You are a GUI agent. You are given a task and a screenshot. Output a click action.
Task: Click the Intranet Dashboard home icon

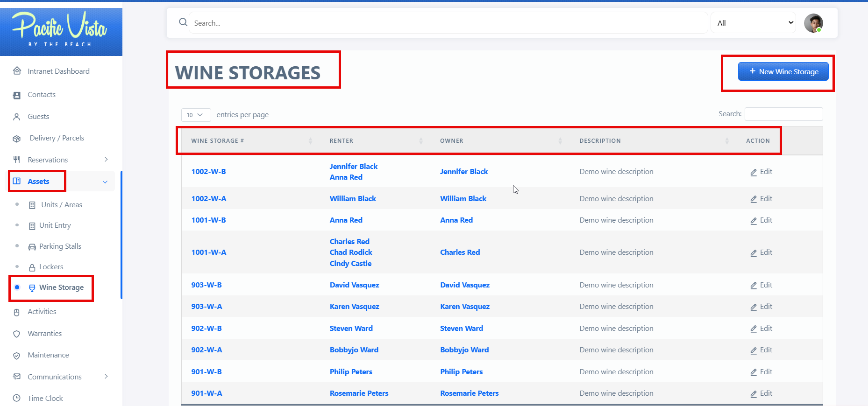coord(17,71)
